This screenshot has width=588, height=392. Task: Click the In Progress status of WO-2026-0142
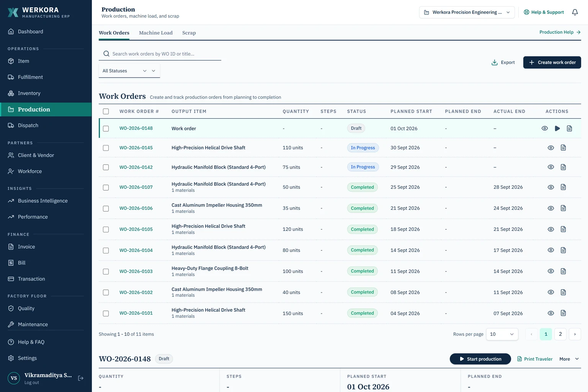[x=363, y=167]
